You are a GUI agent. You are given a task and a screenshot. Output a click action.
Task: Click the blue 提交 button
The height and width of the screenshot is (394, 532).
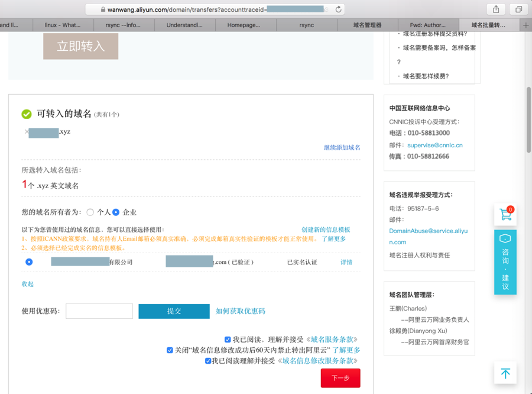[174, 311]
